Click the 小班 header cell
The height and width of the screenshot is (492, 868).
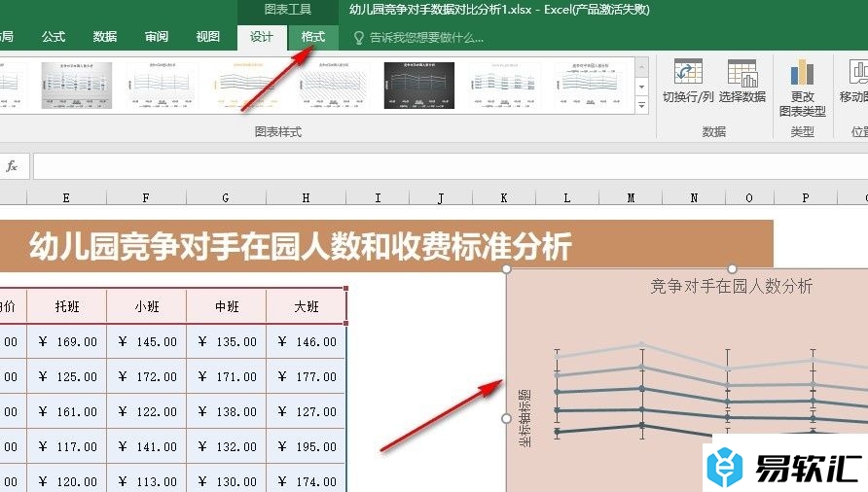pos(147,306)
